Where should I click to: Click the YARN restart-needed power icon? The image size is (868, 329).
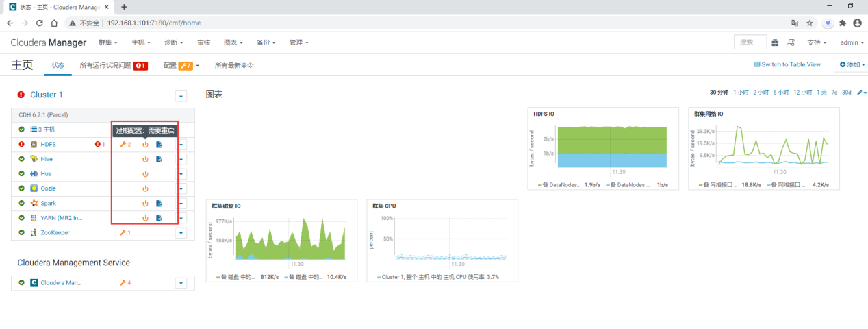point(145,218)
